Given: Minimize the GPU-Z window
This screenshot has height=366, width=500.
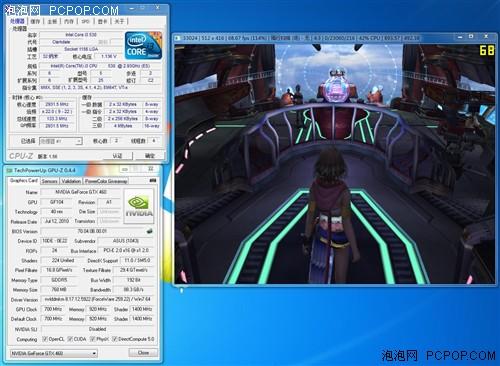Looking at the screenshot, I should [125, 169].
